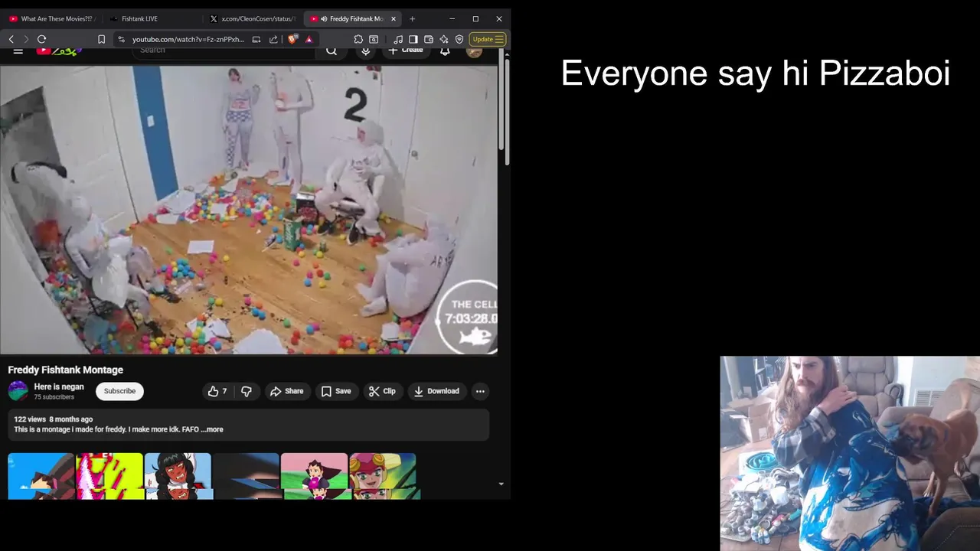Go back with the browser back arrow
This screenshot has width=980, height=551.
tap(11, 39)
